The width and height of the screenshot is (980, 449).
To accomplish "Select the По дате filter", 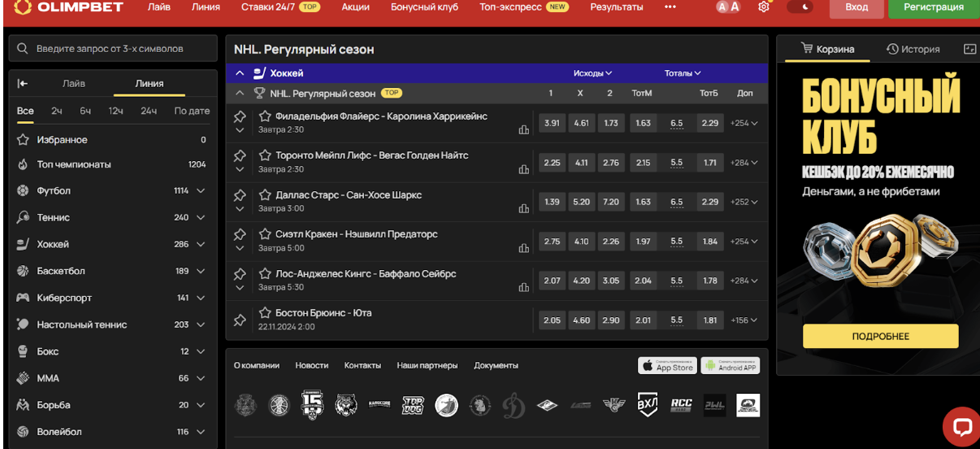I will click(x=192, y=111).
